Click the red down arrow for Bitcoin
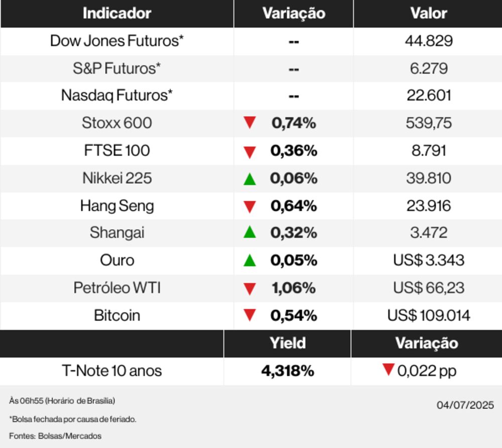 pyautogui.click(x=249, y=316)
